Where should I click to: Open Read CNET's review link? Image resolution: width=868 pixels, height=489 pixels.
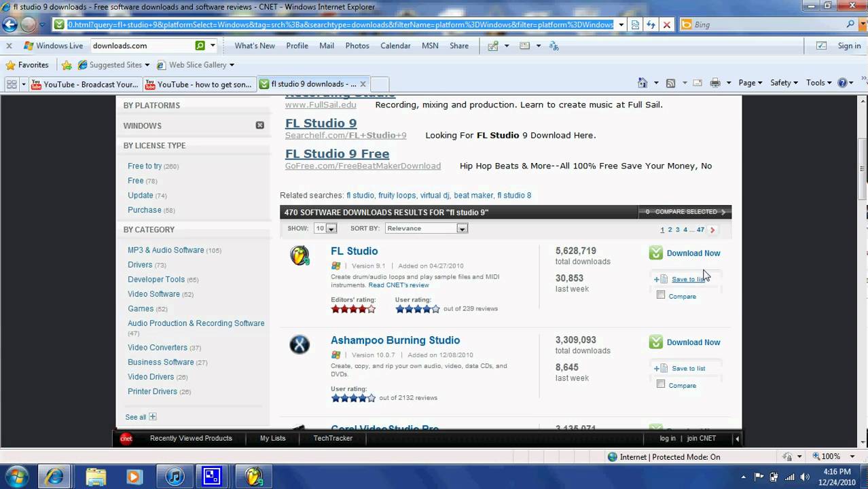pos(399,285)
